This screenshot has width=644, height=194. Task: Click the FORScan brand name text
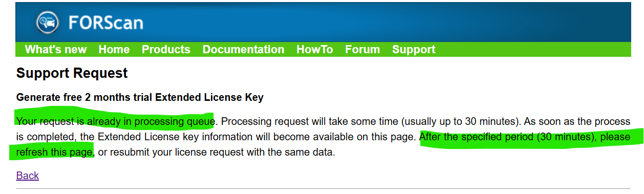(106, 23)
